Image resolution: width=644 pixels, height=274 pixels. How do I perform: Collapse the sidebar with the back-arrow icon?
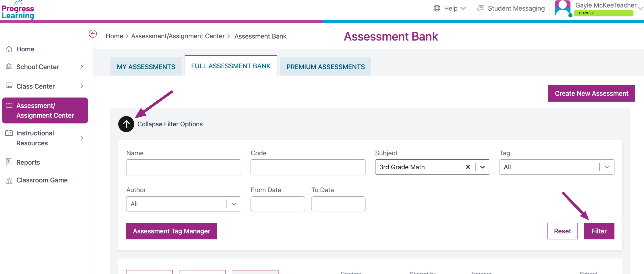[x=93, y=33]
